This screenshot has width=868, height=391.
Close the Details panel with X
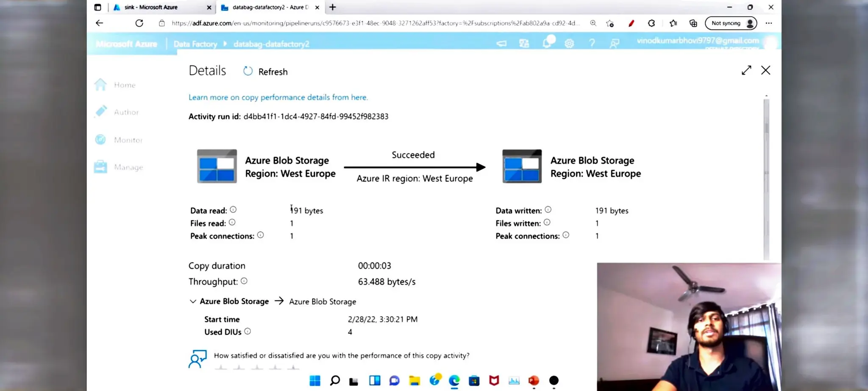pos(765,70)
